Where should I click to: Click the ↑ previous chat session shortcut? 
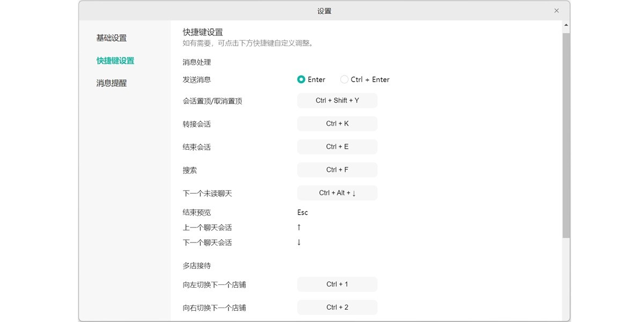click(x=298, y=227)
